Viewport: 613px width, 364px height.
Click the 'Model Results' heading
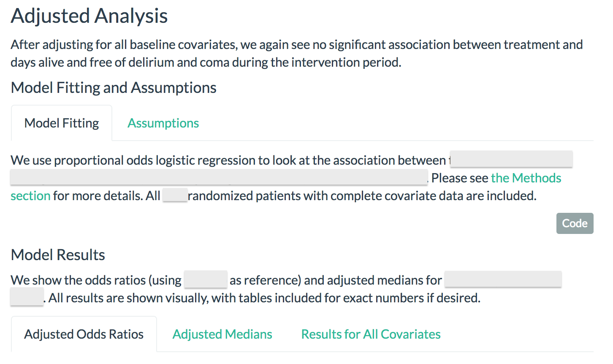tap(58, 255)
